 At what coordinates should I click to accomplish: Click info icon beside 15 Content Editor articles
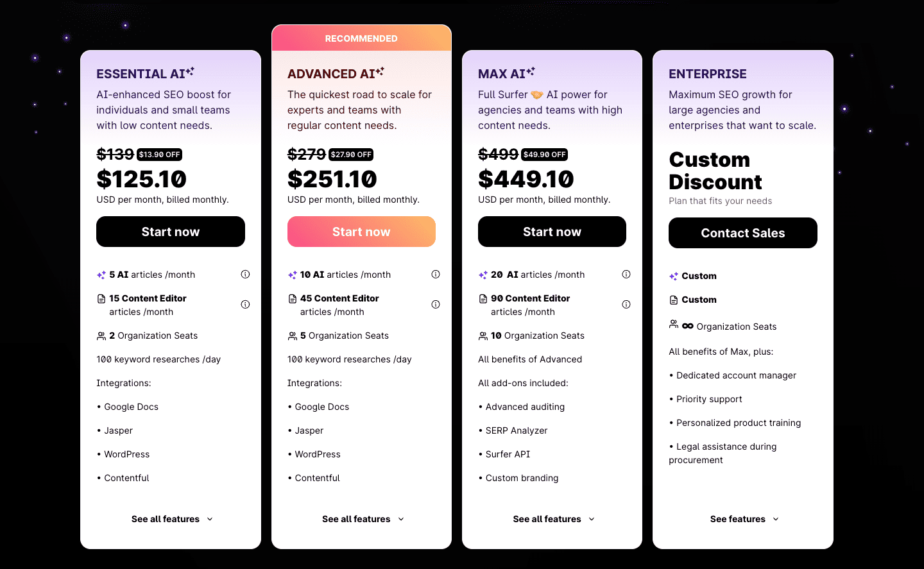tap(245, 305)
